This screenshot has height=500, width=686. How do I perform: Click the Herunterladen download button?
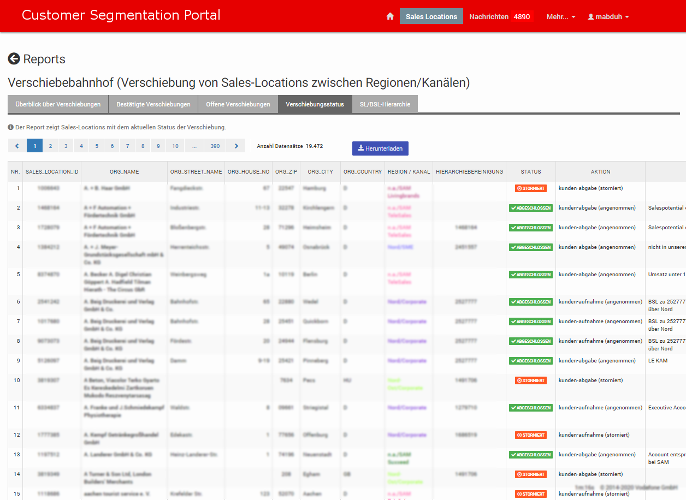[380, 148]
